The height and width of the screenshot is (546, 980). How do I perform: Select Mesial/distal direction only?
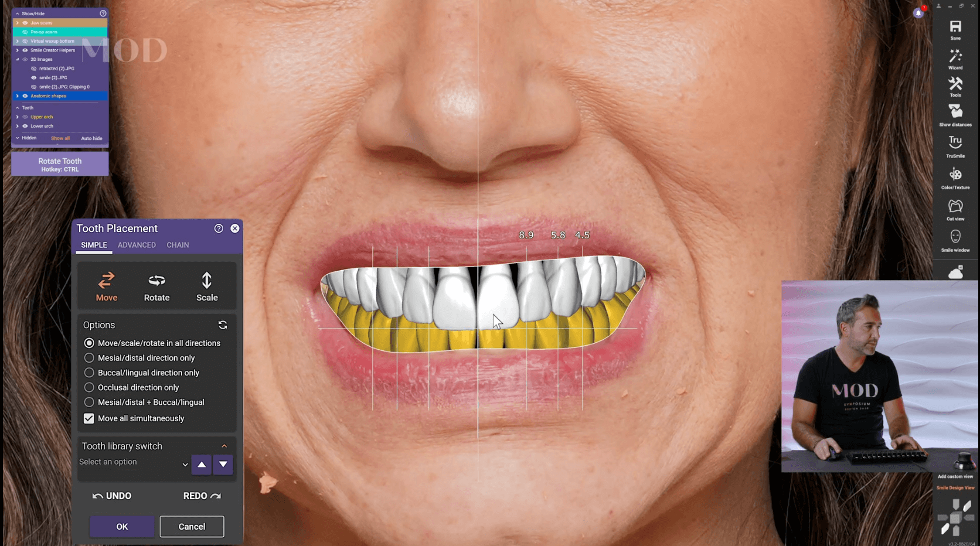tap(89, 358)
